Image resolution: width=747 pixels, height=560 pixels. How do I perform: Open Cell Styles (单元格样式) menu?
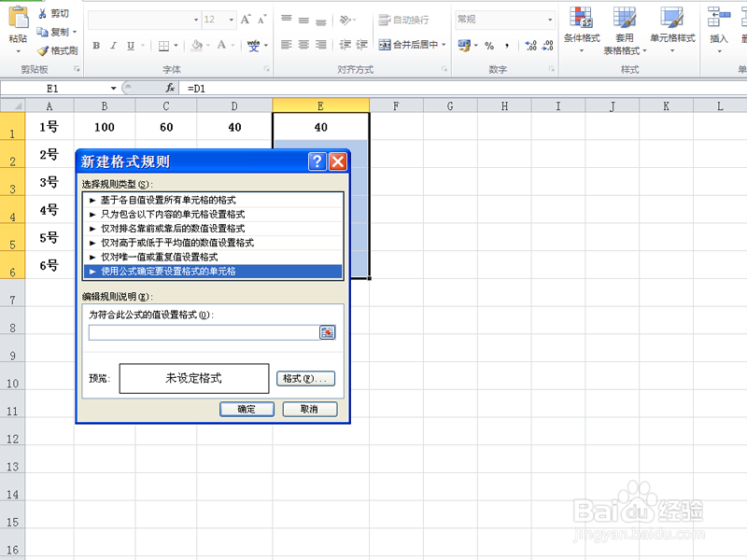click(672, 30)
